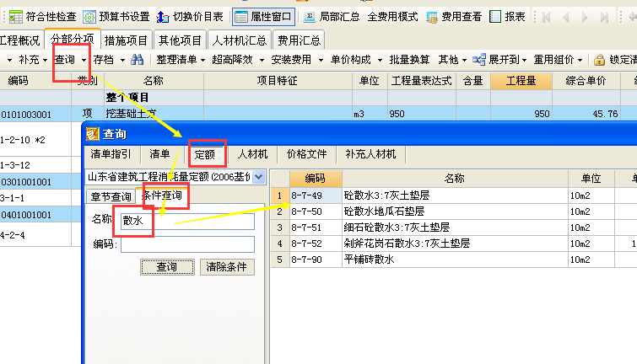Switch to 价格文件 tab in dialog
Viewport: 637px width, 364px height.
click(x=307, y=154)
